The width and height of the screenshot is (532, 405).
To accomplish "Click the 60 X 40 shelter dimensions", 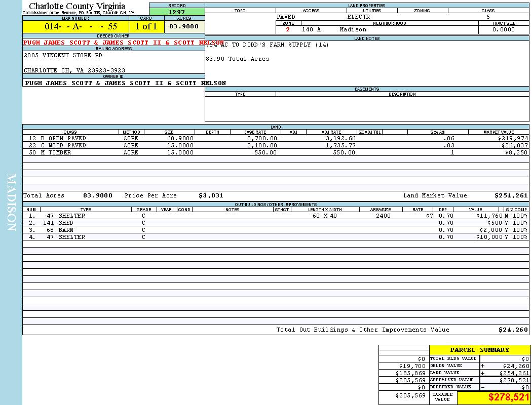I will click(325, 216).
